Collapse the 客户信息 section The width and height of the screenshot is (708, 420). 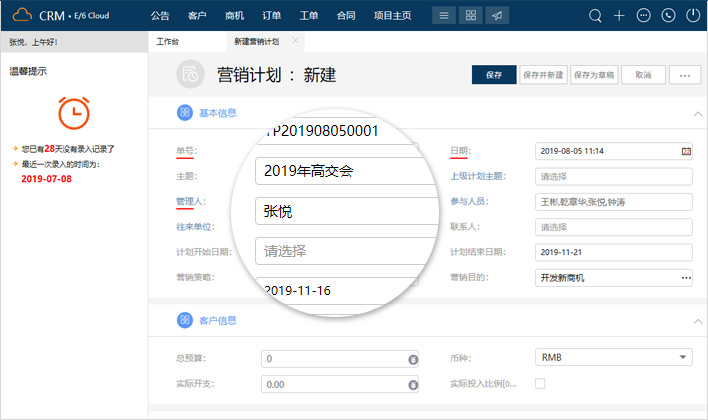pos(697,321)
